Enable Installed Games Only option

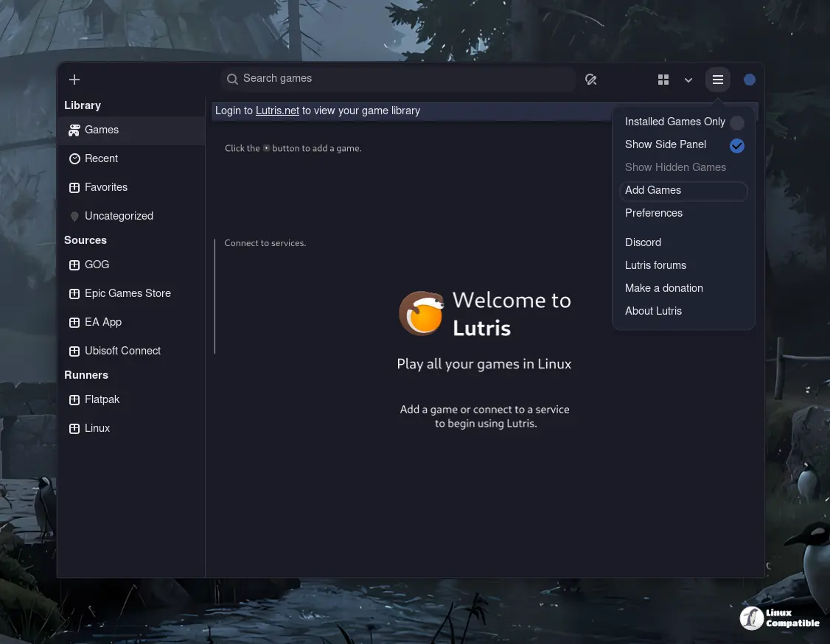pyautogui.click(x=736, y=122)
